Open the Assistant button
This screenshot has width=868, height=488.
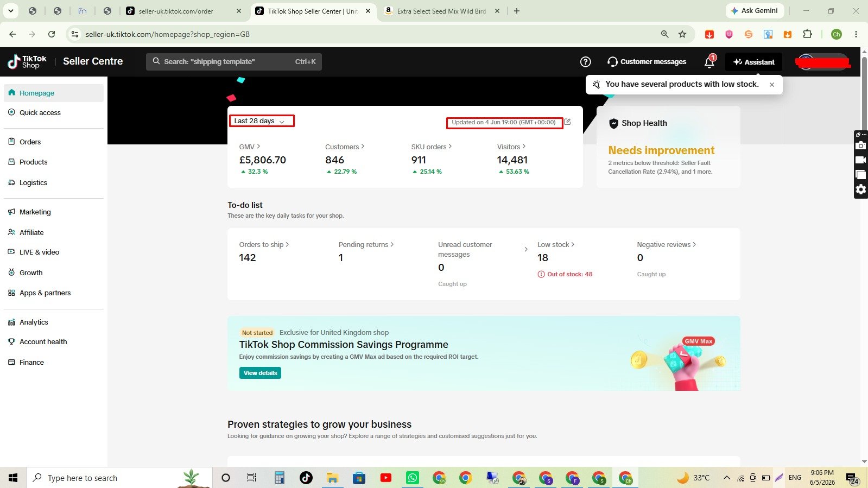pos(753,62)
